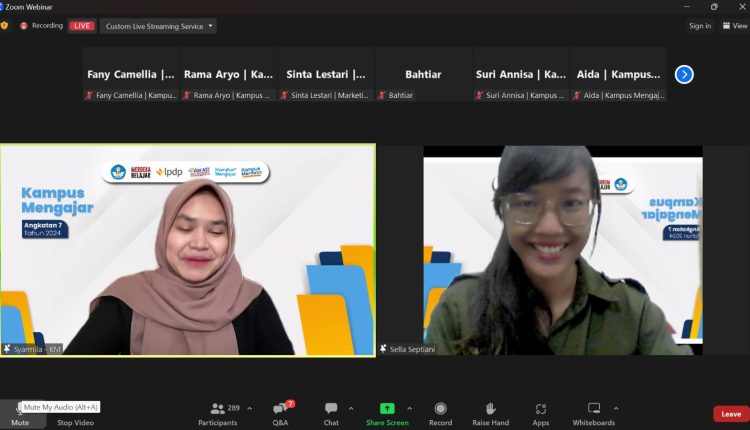This screenshot has width=750, height=430.
Task: Select the Fany Camellia participant tile
Action: pos(131,74)
